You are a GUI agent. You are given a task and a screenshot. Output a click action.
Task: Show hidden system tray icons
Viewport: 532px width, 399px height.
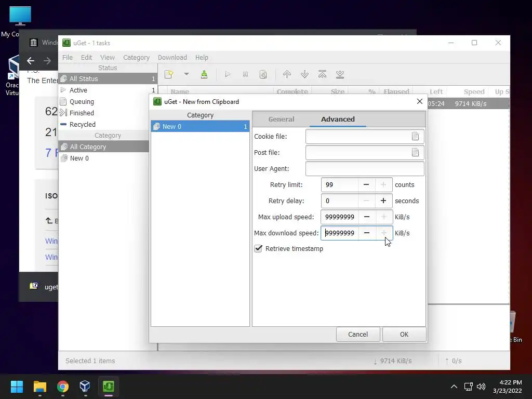click(454, 387)
